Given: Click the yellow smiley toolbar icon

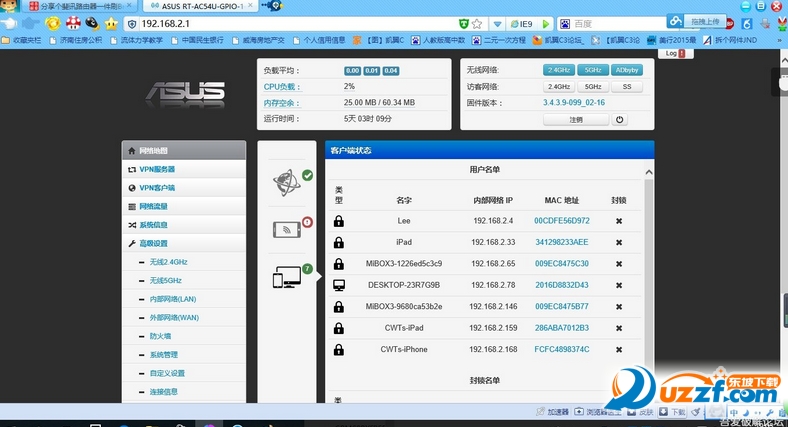Looking at the screenshot, I should [x=53, y=23].
